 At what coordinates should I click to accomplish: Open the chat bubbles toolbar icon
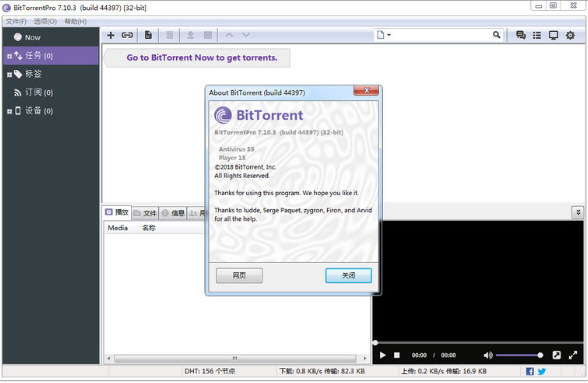[x=520, y=35]
